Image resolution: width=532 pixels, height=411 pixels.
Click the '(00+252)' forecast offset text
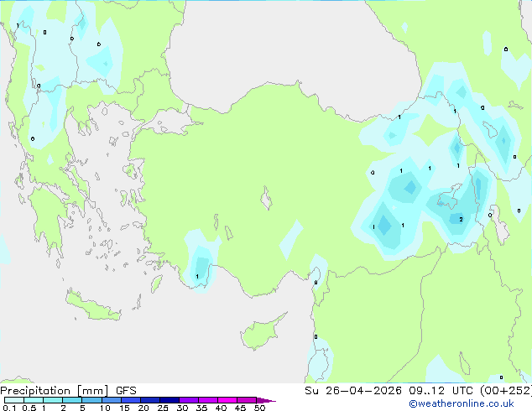pyautogui.click(x=506, y=391)
